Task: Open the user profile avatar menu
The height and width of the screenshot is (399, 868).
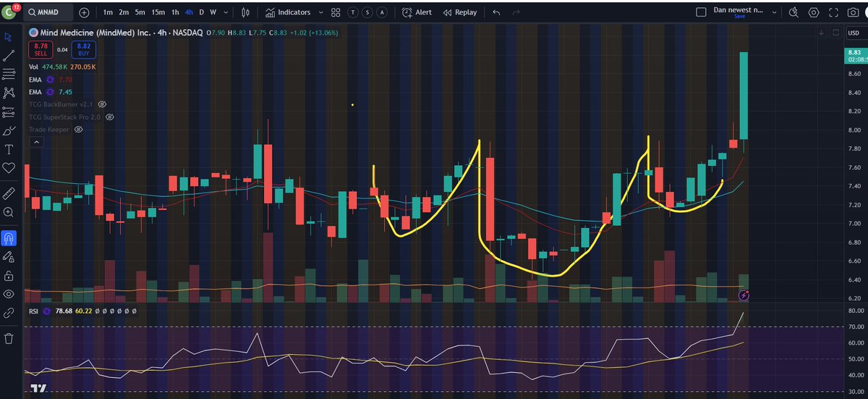Action: point(9,12)
